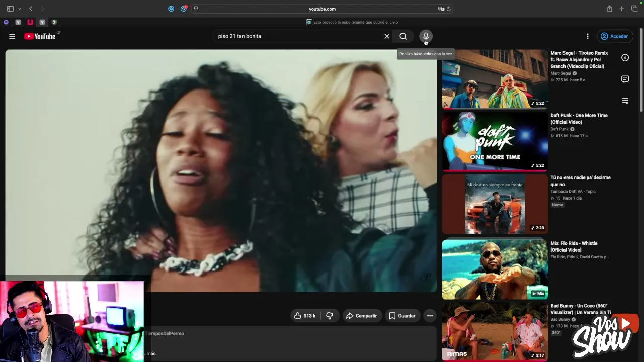Click the magnifying glass search button
644x362 pixels.
pos(403,36)
